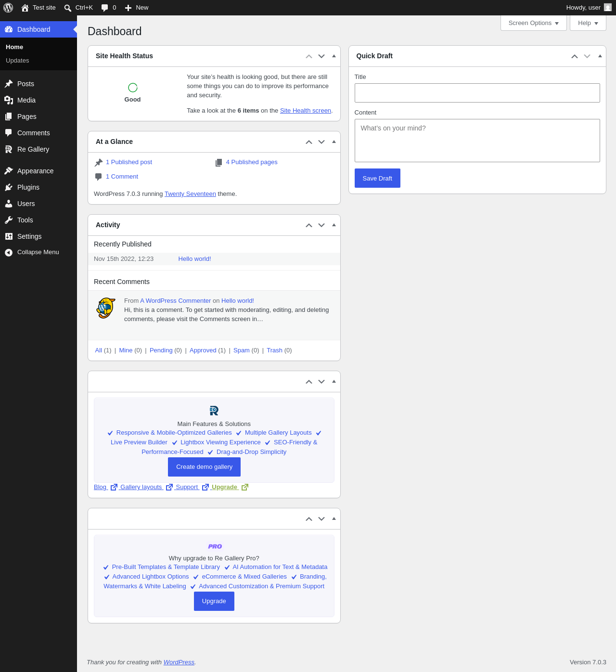Collapse the Activity panel
Image resolution: width=616 pixels, height=672 pixels.
[334, 225]
